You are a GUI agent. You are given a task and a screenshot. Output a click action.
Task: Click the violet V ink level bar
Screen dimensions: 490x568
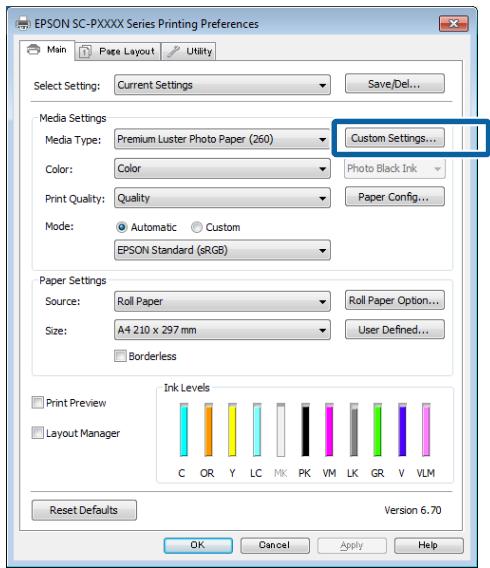pyautogui.click(x=402, y=430)
